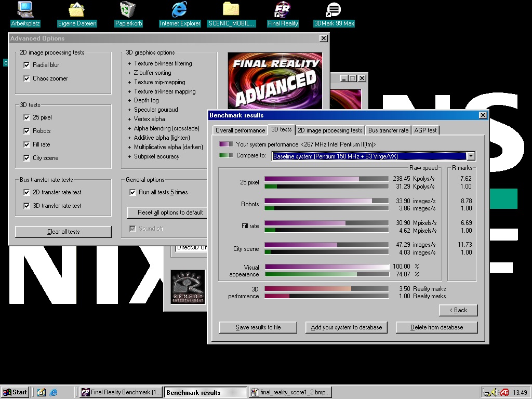Click the 3D performance 3.50 Reality marks bar
This screenshot has height=399, width=532.
(326, 289)
